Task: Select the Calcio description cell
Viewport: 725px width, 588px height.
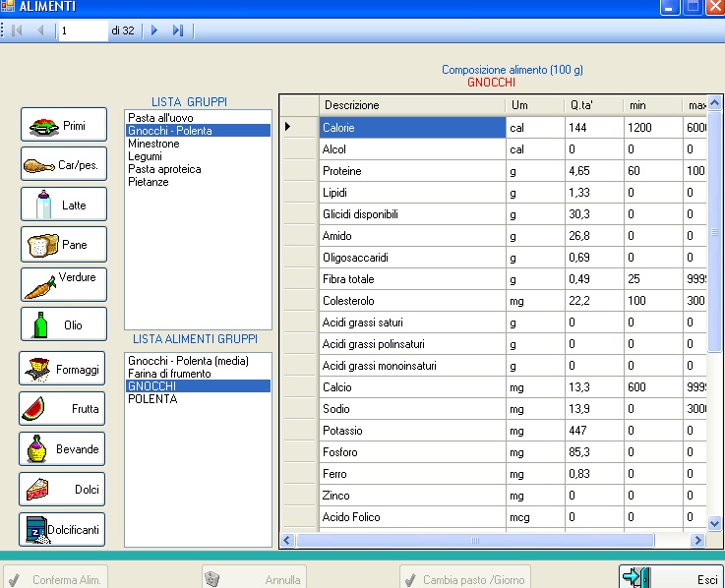Action: pyautogui.click(x=412, y=387)
